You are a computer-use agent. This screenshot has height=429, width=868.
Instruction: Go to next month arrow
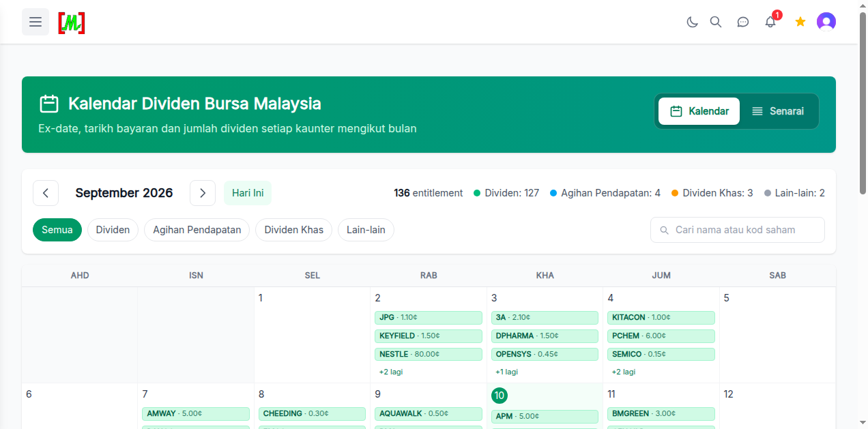203,193
